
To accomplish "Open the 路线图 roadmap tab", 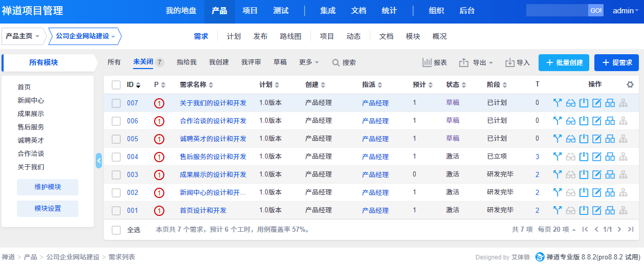I will click(x=290, y=36).
